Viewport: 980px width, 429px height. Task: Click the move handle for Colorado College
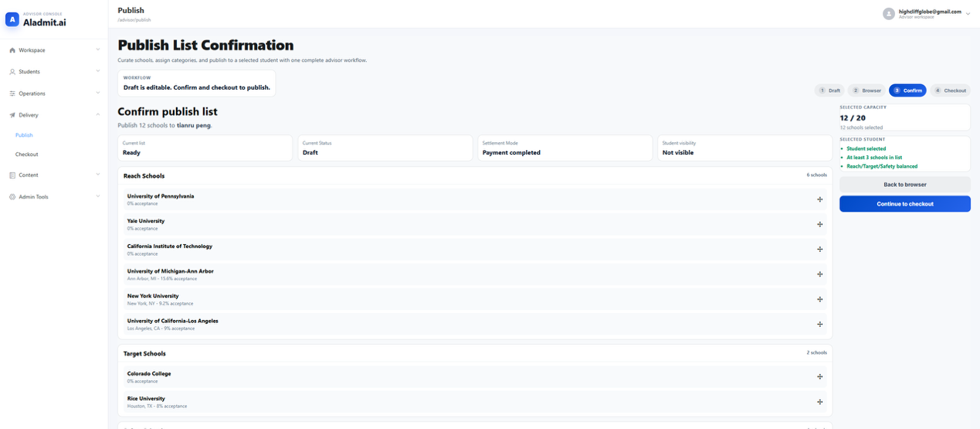(x=819, y=377)
